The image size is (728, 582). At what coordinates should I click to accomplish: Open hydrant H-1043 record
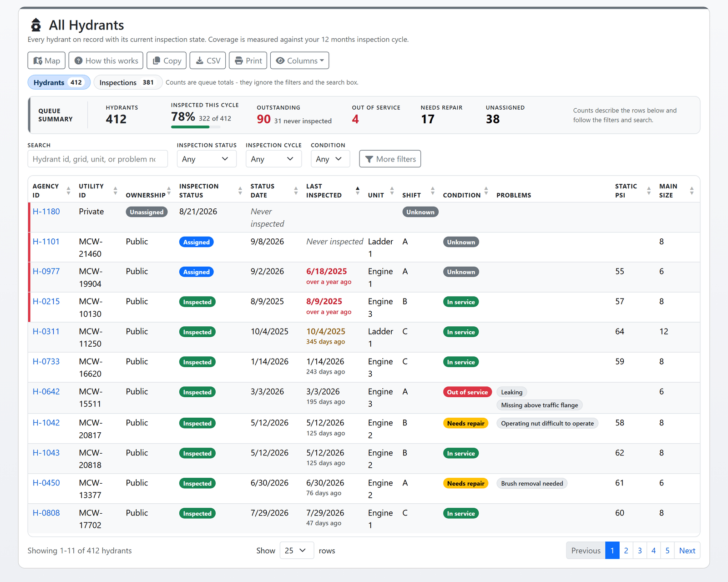point(46,453)
